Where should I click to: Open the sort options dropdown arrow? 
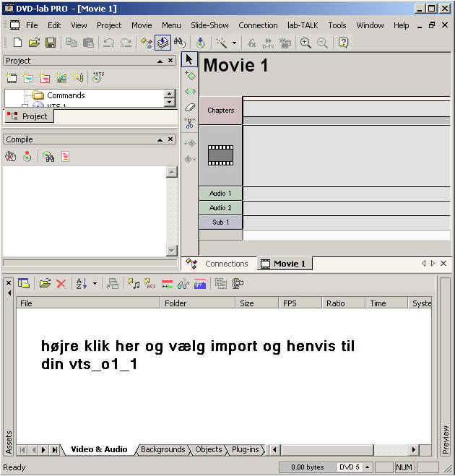[95, 284]
